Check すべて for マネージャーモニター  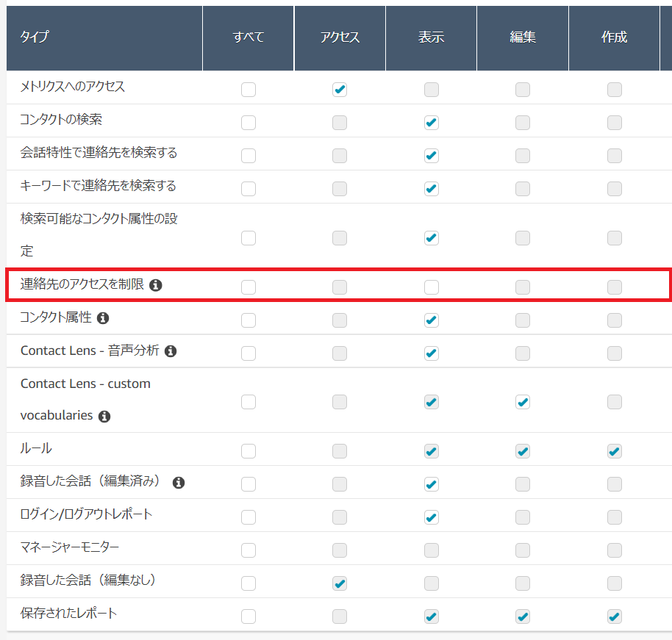pos(249,550)
